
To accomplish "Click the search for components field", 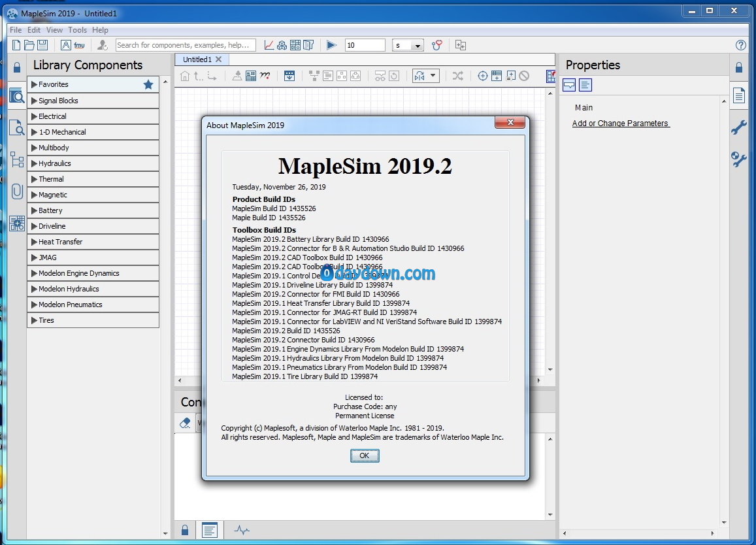I will click(x=186, y=45).
